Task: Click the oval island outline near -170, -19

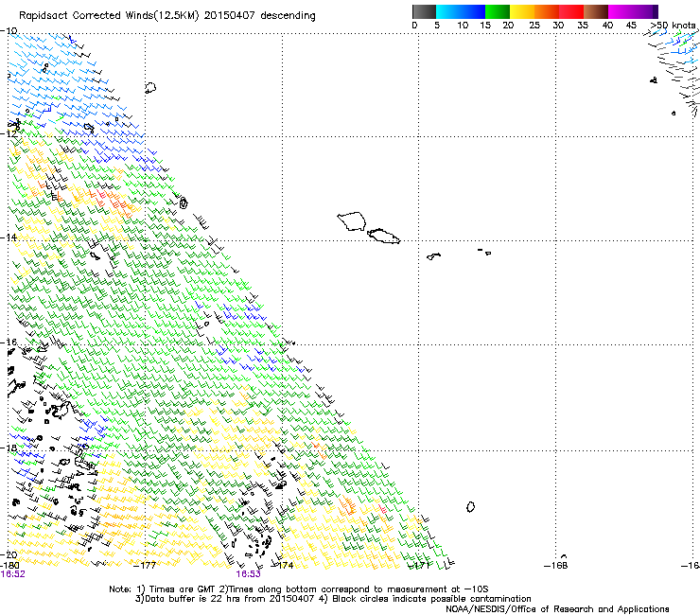Action: click(x=470, y=507)
